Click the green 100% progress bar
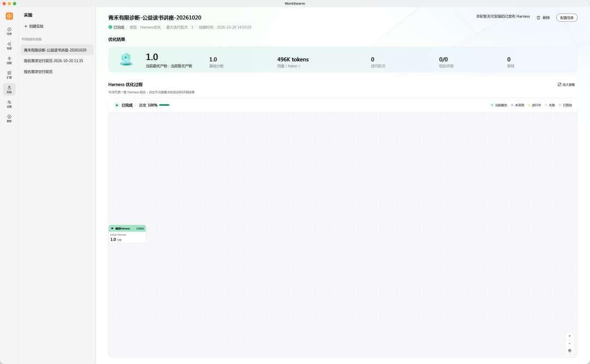This screenshot has height=364, width=590. [x=164, y=105]
